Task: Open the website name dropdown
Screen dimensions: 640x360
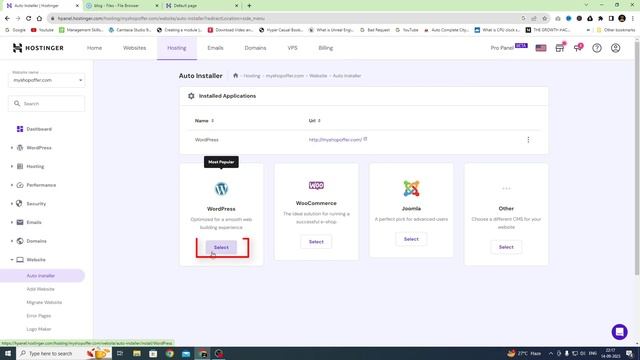Action: click(x=47, y=80)
